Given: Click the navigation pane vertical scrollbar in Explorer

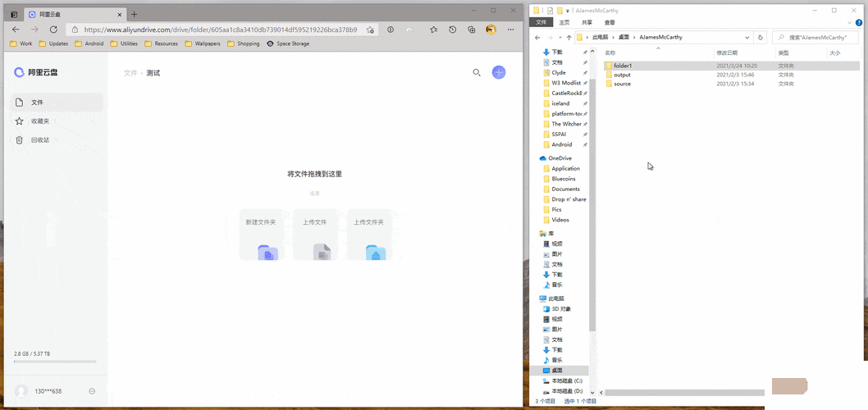Looking at the screenshot, I should pos(593,205).
